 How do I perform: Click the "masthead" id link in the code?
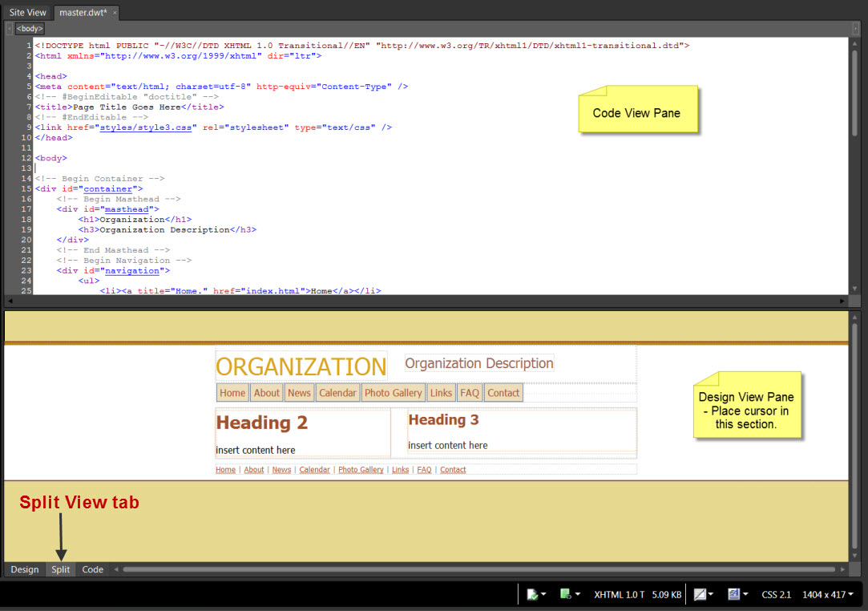click(127, 209)
